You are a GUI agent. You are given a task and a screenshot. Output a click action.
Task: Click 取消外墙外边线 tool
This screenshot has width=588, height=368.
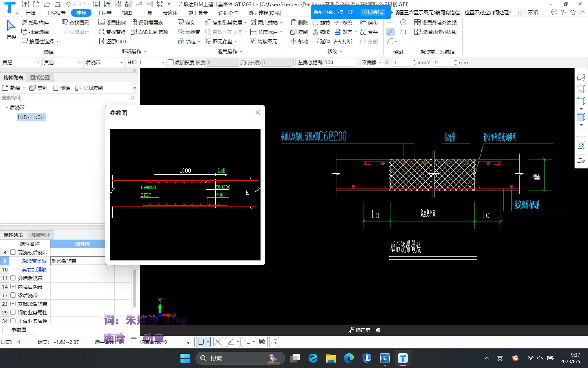pyautogui.click(x=435, y=32)
